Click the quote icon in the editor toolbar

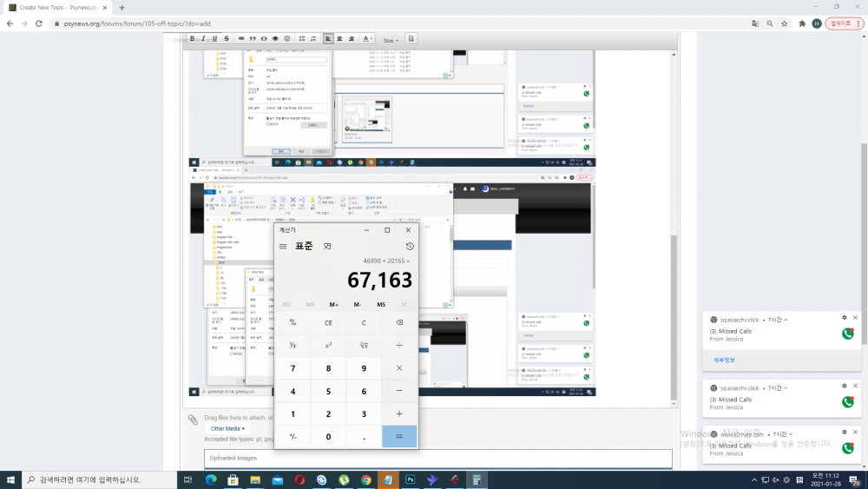(x=252, y=39)
